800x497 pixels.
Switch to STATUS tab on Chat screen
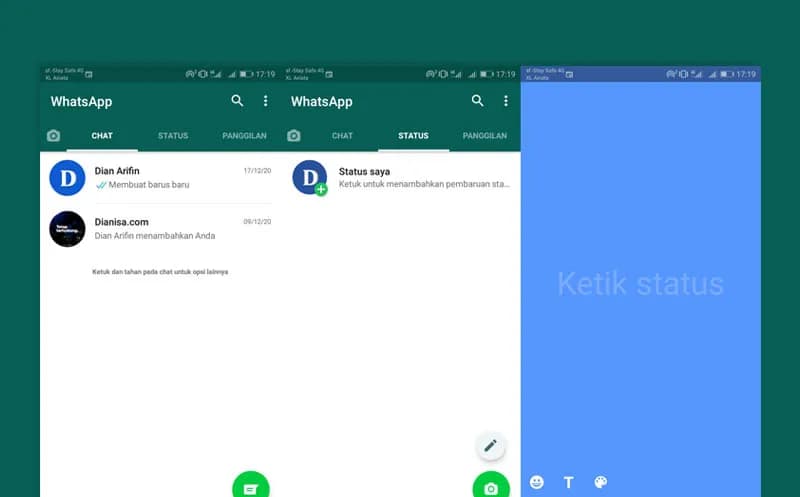tap(173, 136)
